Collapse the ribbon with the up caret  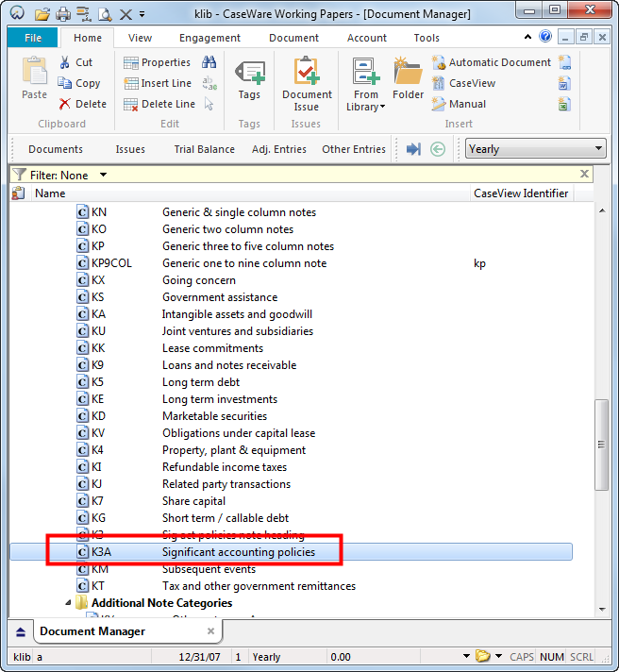click(x=527, y=37)
